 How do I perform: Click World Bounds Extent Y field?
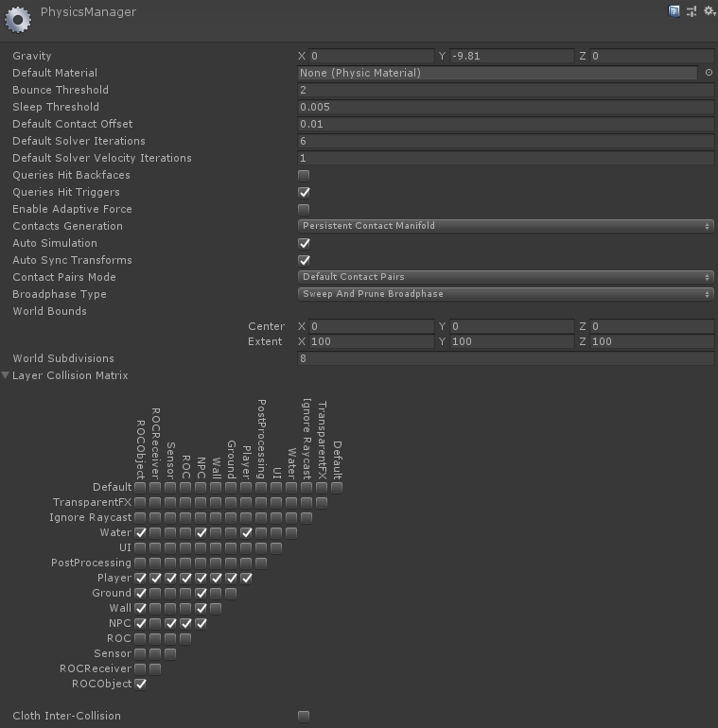click(x=512, y=341)
